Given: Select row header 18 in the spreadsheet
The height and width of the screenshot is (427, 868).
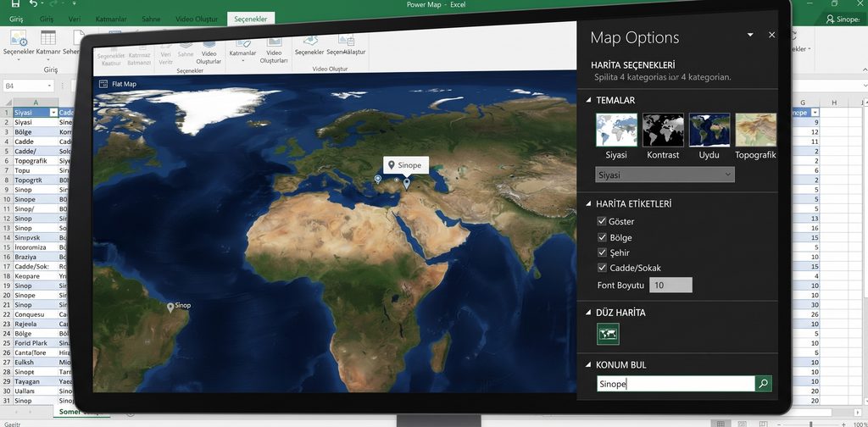Looking at the screenshot, I should [6, 276].
